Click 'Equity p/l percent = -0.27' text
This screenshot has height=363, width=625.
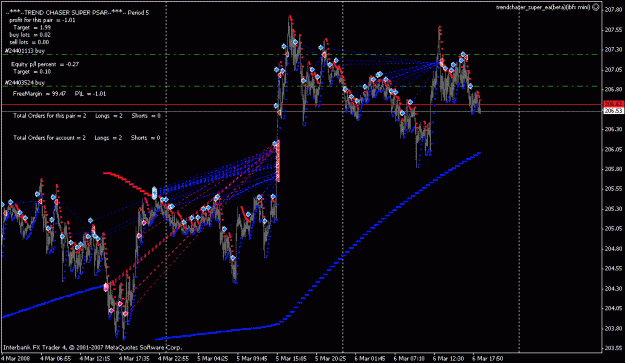pyautogui.click(x=45, y=64)
